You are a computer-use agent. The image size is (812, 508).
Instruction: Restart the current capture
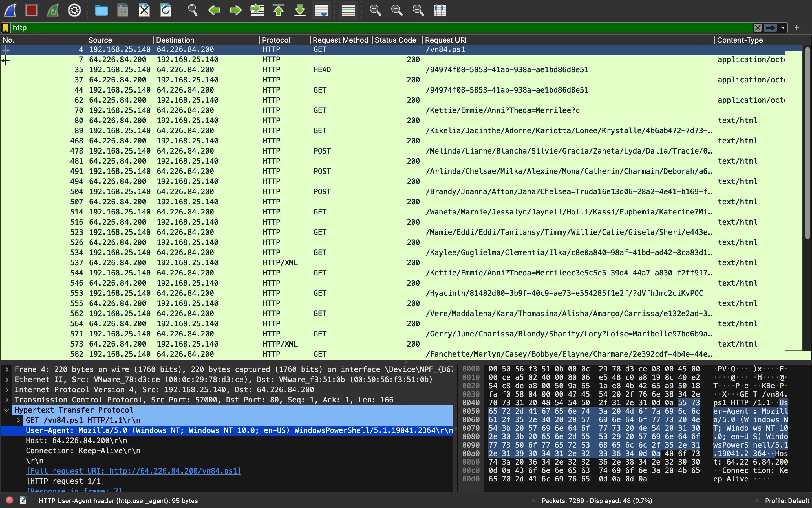(53, 10)
